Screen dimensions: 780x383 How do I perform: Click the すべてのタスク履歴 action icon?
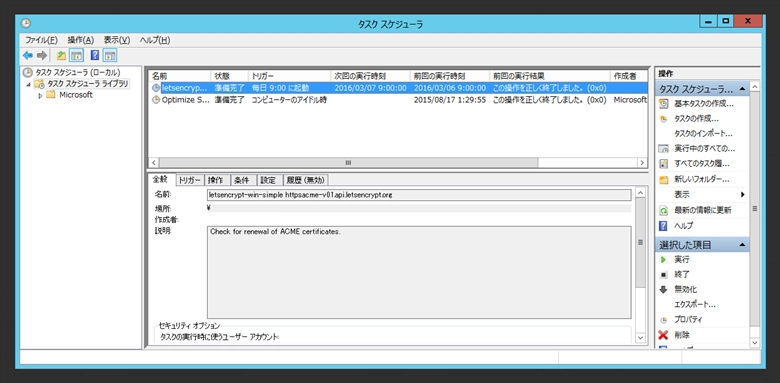pyautogui.click(x=664, y=163)
